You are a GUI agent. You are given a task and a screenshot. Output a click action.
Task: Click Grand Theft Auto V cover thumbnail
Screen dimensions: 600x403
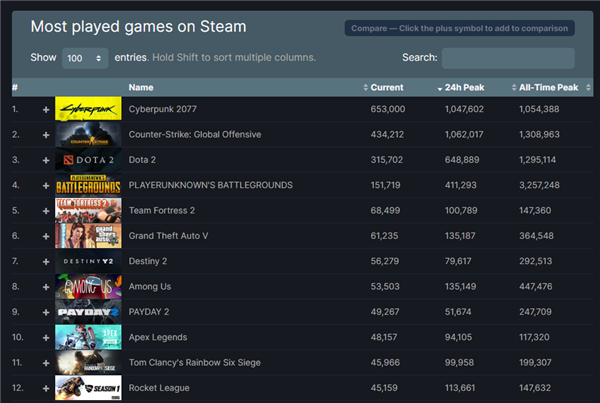click(88, 236)
